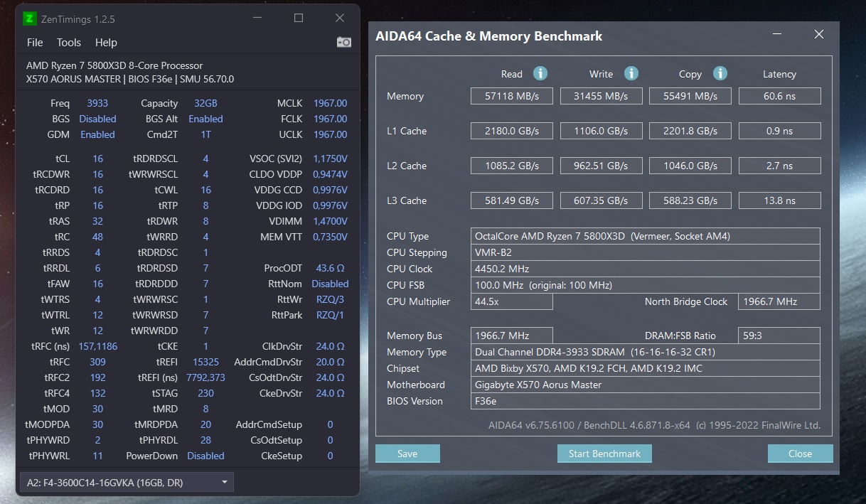Click the tRAS value 32
Screen dimensions: 866x504
[97, 221]
